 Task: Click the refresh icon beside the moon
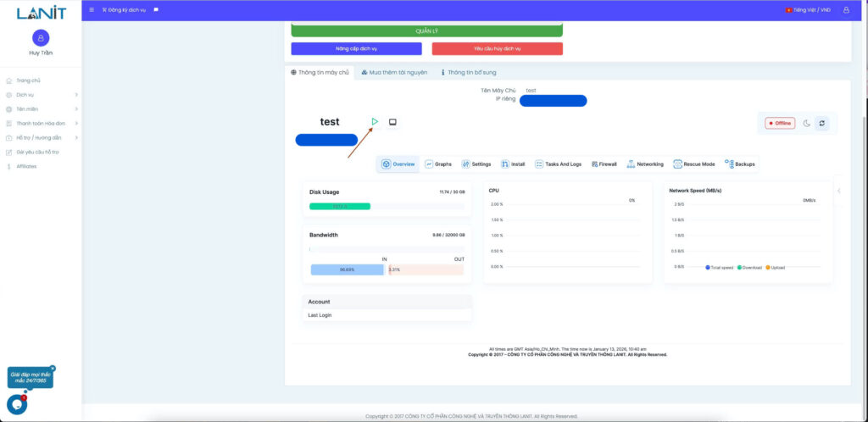tap(821, 123)
